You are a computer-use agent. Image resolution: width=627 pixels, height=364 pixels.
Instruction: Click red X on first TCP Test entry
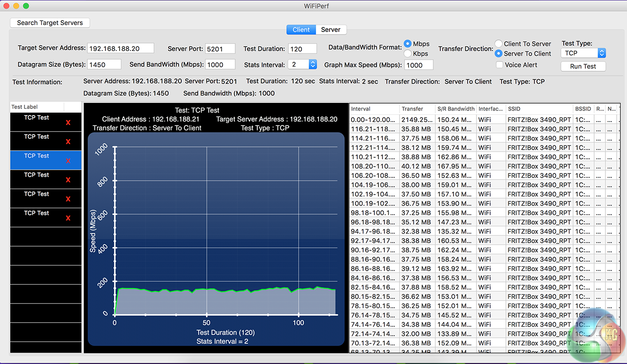tap(68, 122)
